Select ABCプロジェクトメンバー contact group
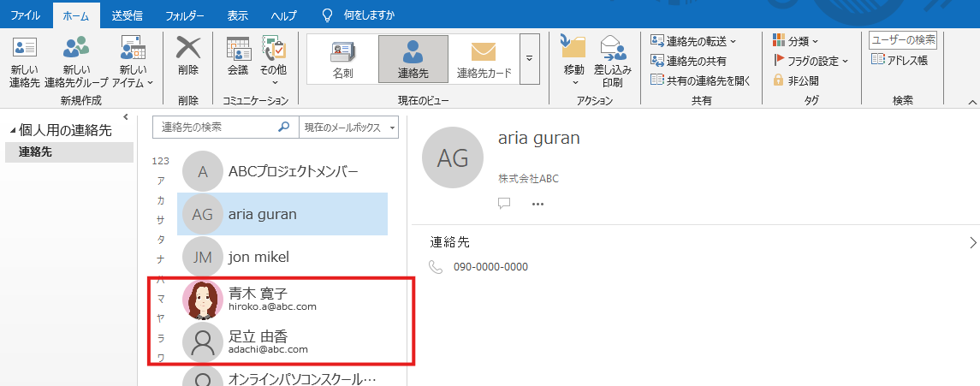 (x=282, y=172)
